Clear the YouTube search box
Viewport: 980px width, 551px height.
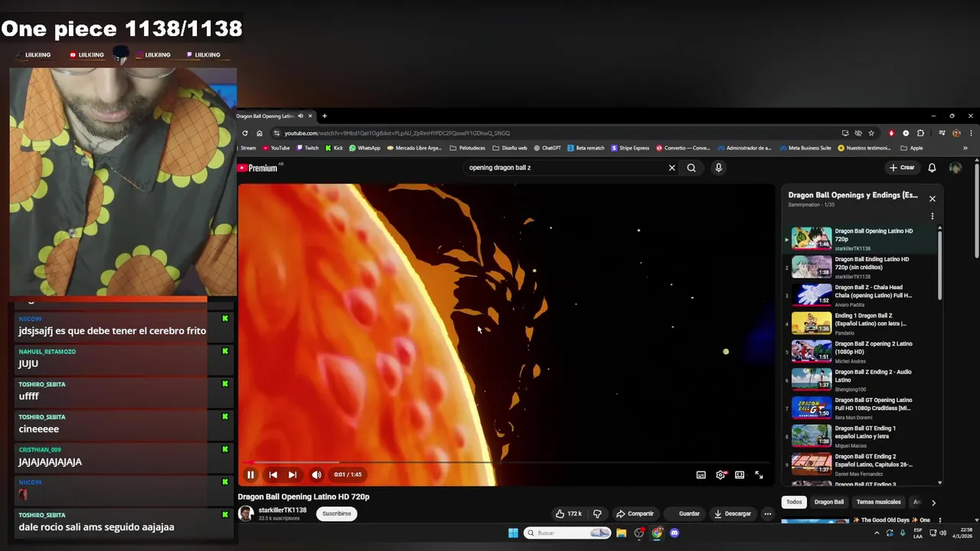click(x=671, y=168)
